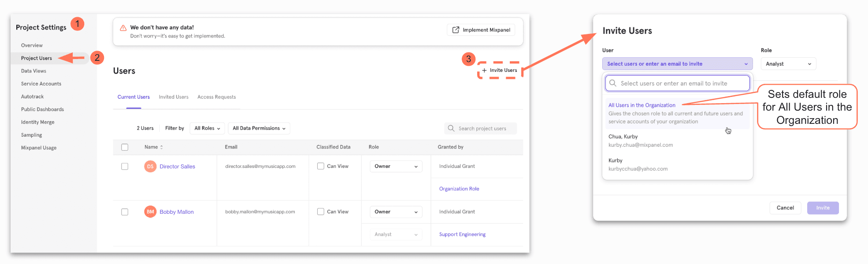This screenshot has height=264, width=868.
Task: Expand the All Data Permissions filter
Action: point(259,128)
